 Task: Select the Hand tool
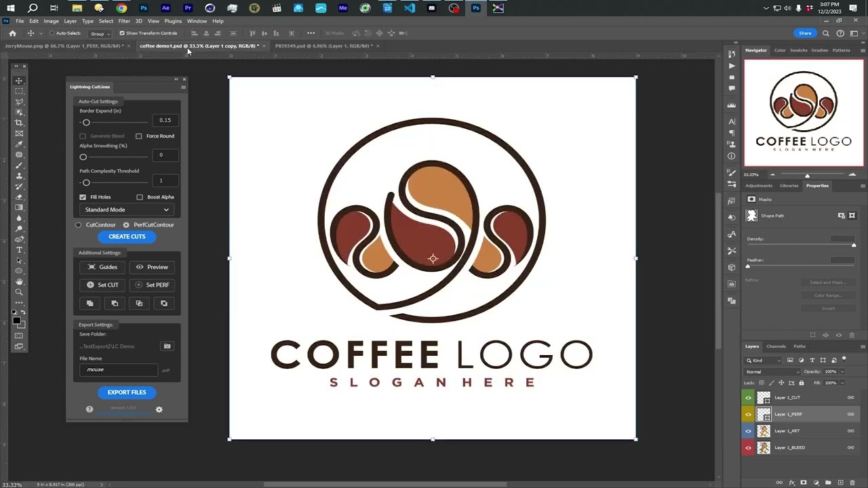pos(19,281)
